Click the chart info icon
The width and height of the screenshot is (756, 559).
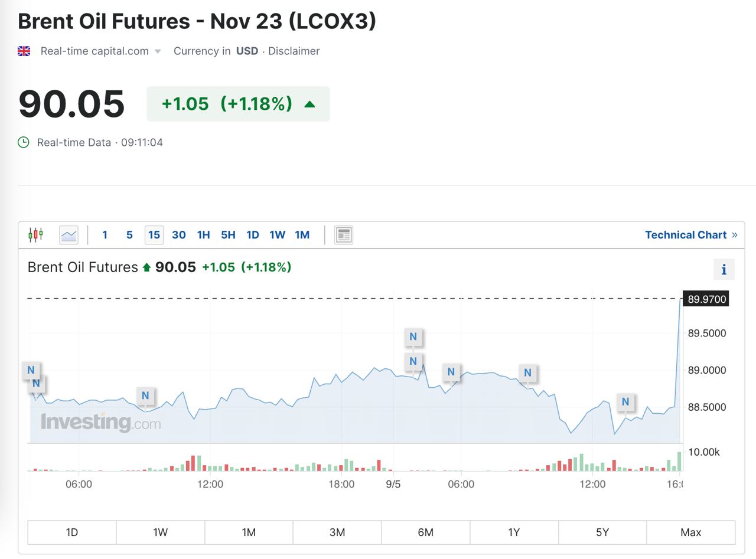click(x=724, y=270)
